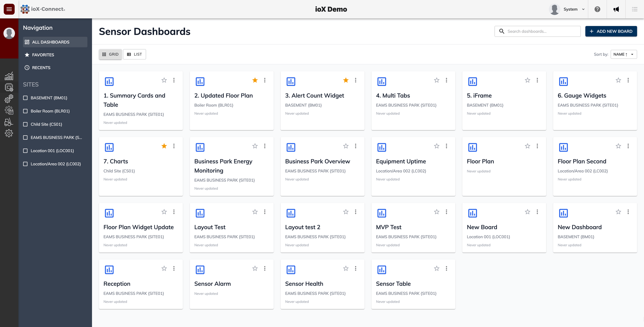Click the gears automation icon in left rail
This screenshot has width=644, height=327.
coord(9,99)
